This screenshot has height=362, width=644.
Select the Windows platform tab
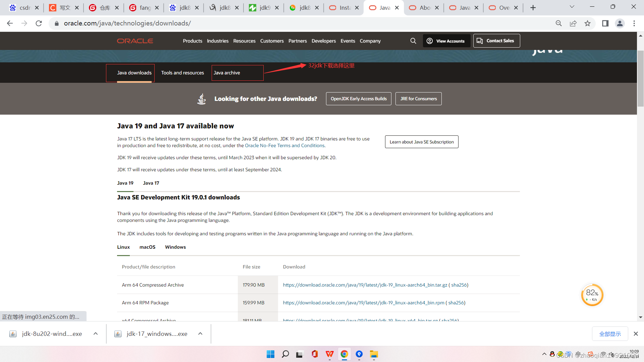tap(175, 247)
